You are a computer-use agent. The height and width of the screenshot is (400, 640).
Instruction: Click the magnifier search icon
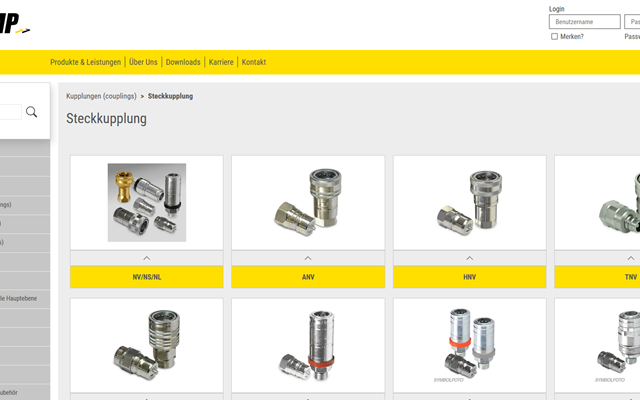31,112
